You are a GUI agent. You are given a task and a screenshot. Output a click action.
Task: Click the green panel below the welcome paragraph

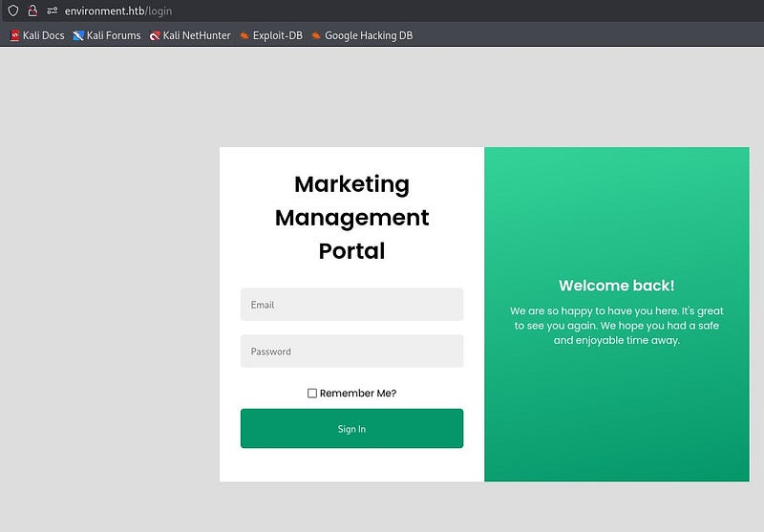coord(616,420)
